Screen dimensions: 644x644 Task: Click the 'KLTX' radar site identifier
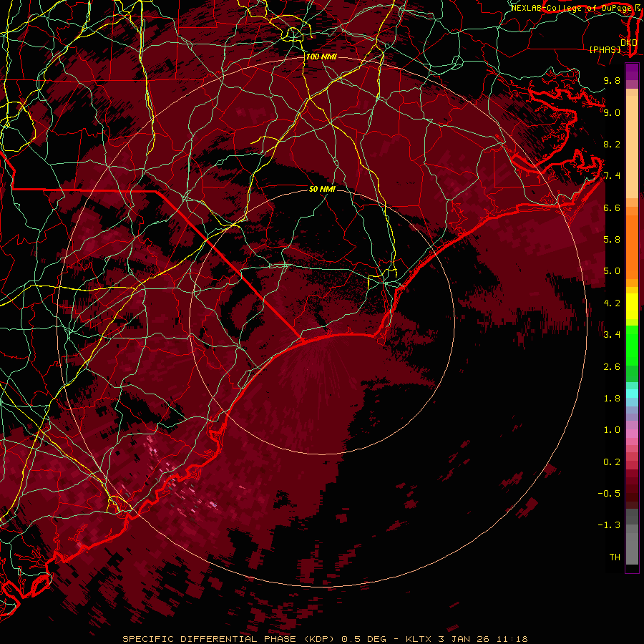click(x=419, y=639)
